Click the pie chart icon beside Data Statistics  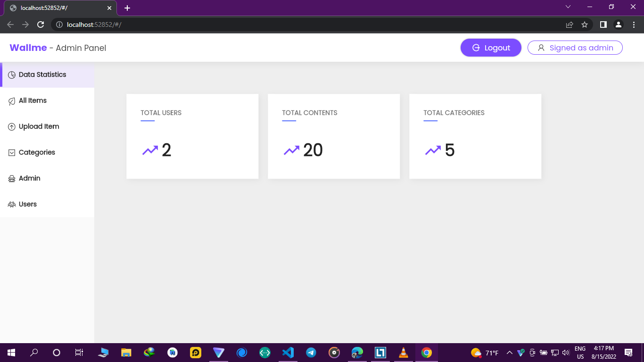click(12, 75)
